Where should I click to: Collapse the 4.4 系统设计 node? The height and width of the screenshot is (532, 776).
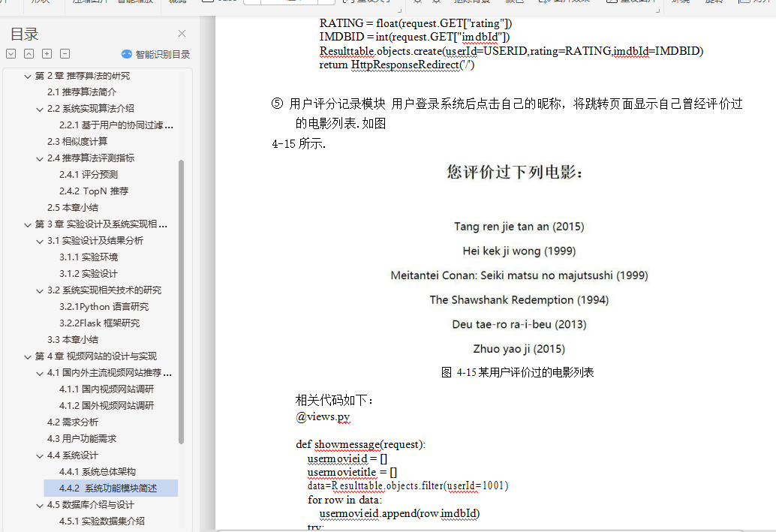(40, 456)
